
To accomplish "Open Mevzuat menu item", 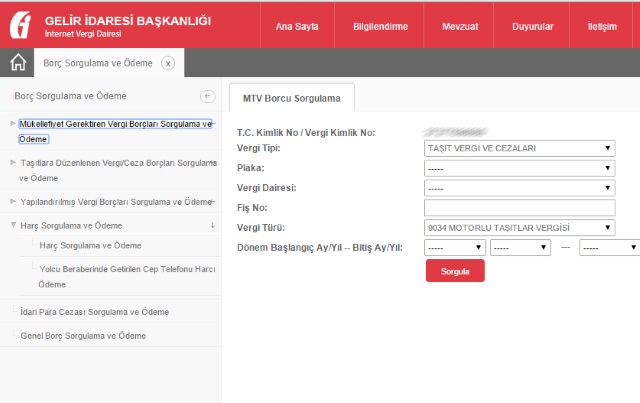I will 460,27.
